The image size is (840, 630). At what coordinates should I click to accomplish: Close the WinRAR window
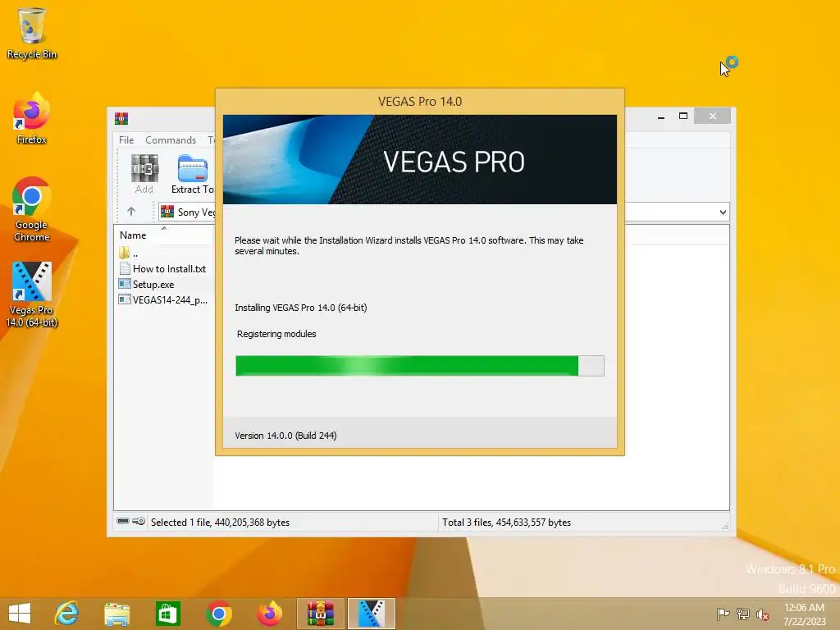713,116
